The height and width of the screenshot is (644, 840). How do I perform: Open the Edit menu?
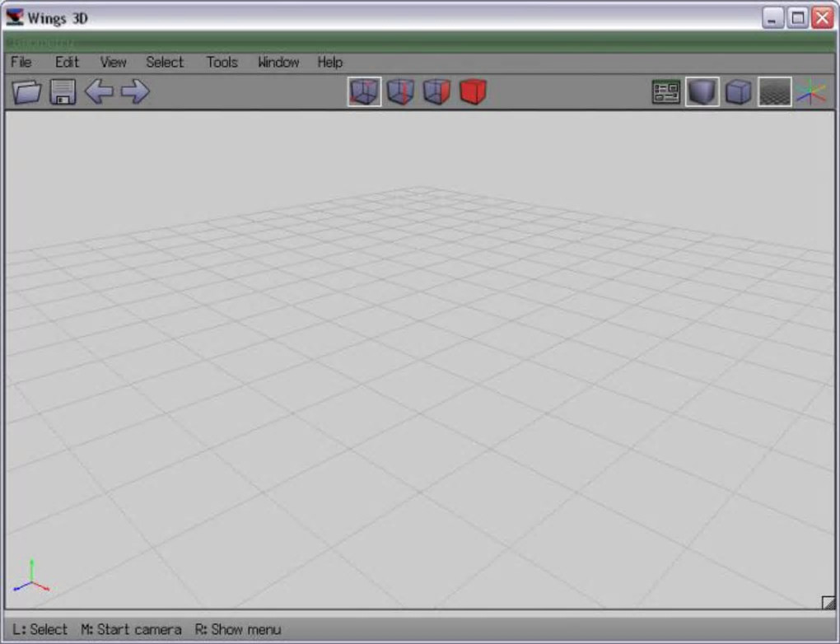pos(67,62)
